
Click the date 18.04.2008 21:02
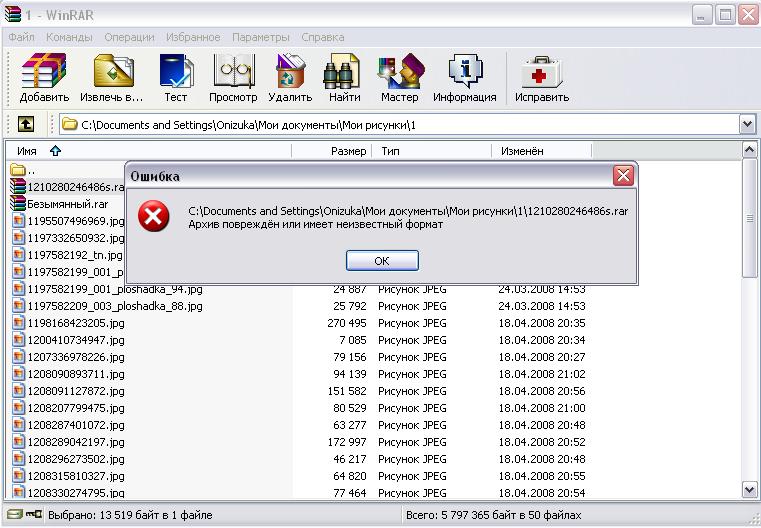542,374
